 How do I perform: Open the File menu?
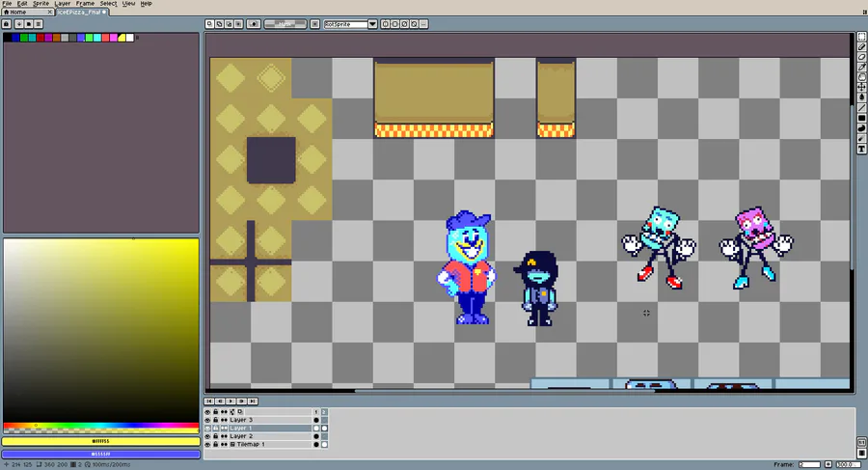coord(7,3)
